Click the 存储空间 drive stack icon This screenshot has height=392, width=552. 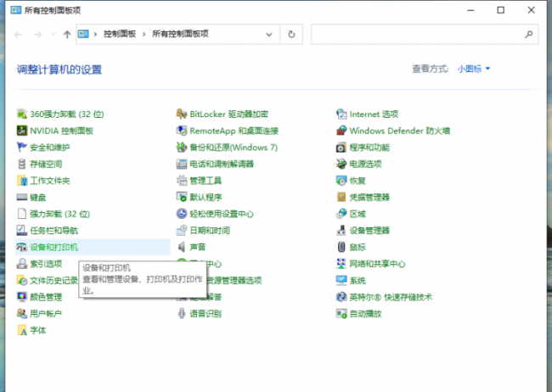pyautogui.click(x=22, y=164)
